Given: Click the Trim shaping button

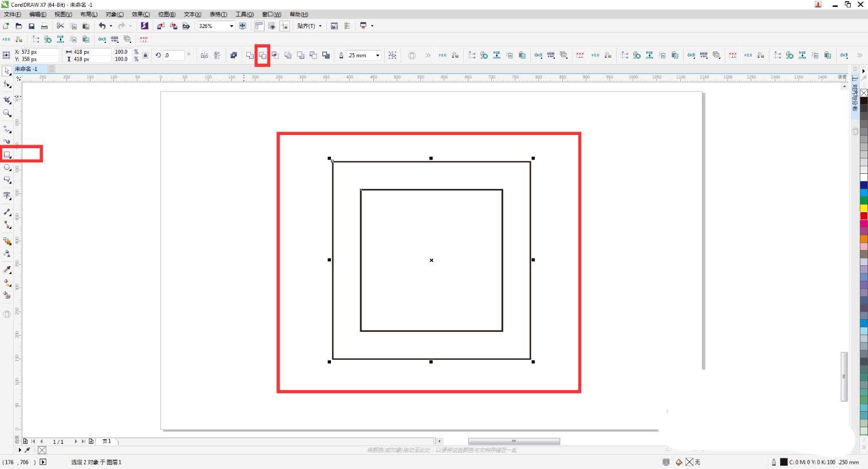Looking at the screenshot, I should coord(262,55).
